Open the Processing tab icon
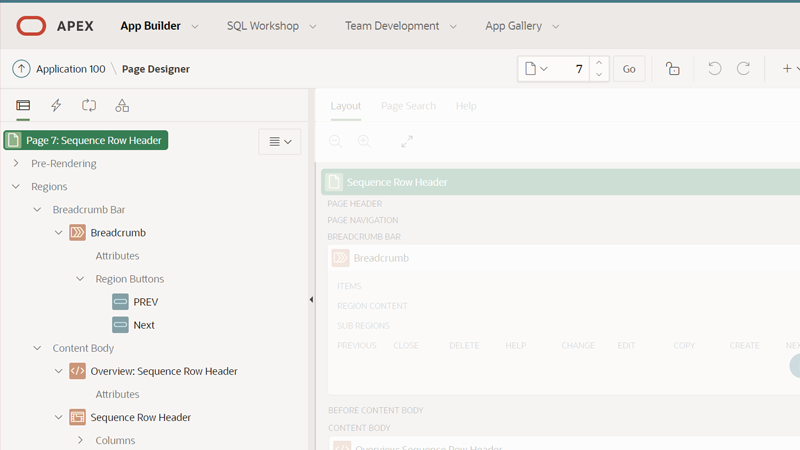The width and height of the screenshot is (800, 450). (89, 106)
